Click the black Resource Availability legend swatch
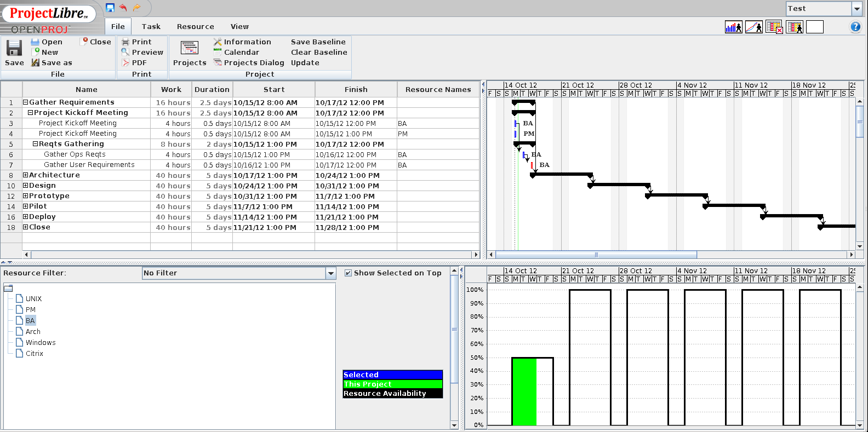Image resolution: width=868 pixels, height=432 pixels. coord(392,393)
